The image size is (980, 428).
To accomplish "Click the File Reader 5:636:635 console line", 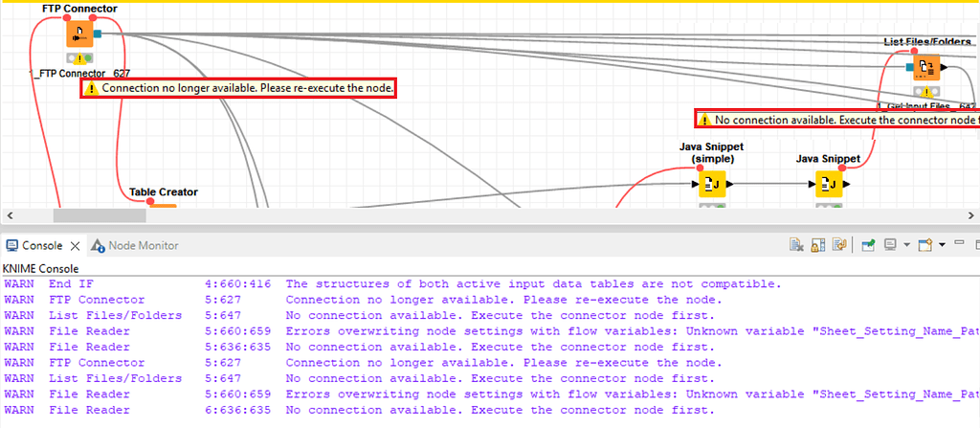I will point(359,347).
